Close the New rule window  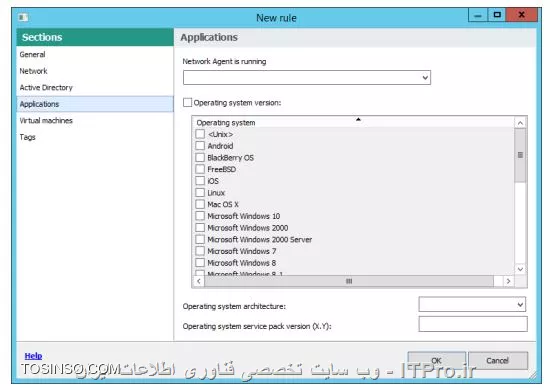coord(522,15)
